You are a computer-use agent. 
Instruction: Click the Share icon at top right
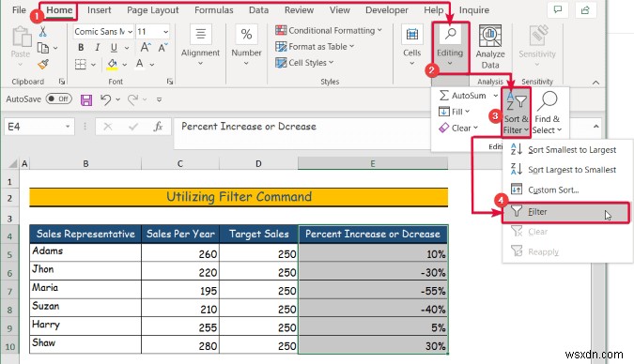tap(585, 9)
